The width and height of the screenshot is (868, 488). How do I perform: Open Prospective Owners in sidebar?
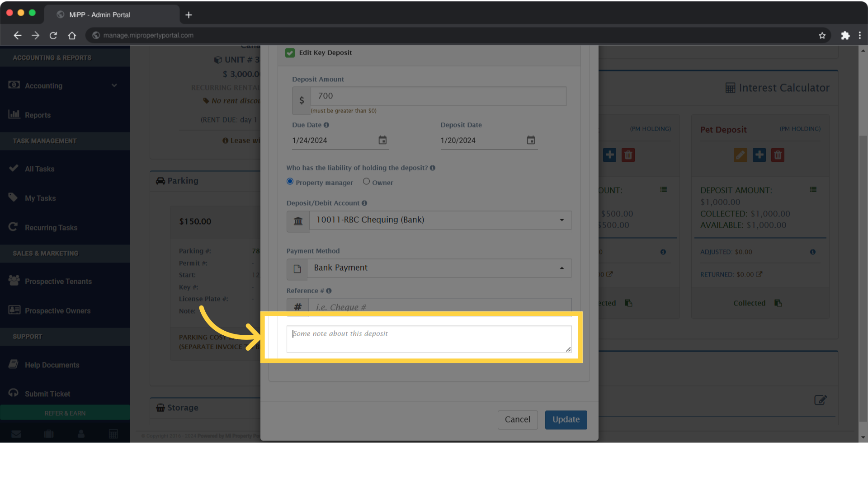[65, 311]
